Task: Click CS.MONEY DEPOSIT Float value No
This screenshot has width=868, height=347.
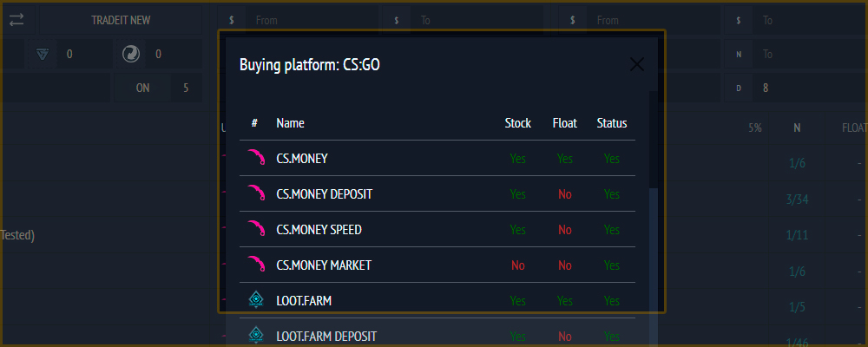Action: [565, 194]
